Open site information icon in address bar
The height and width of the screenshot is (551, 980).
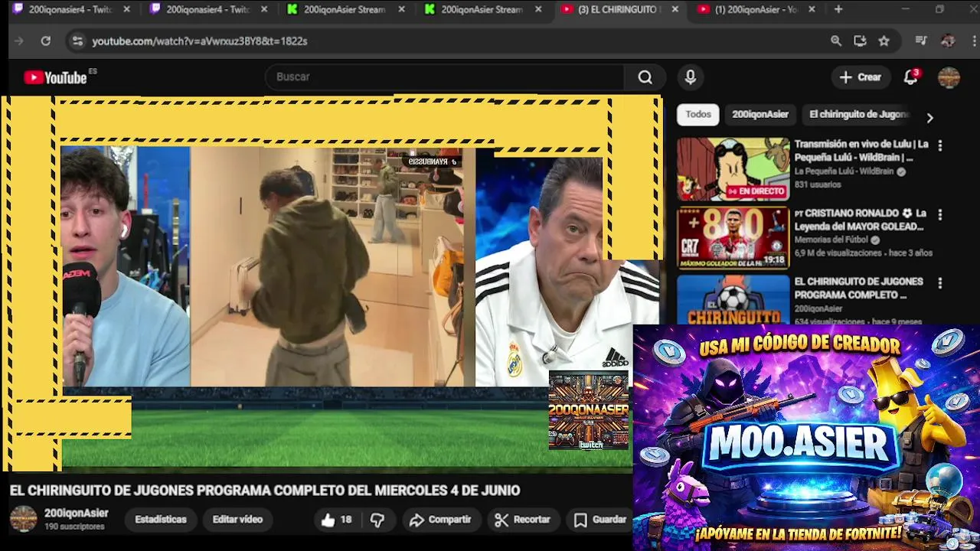tap(77, 41)
